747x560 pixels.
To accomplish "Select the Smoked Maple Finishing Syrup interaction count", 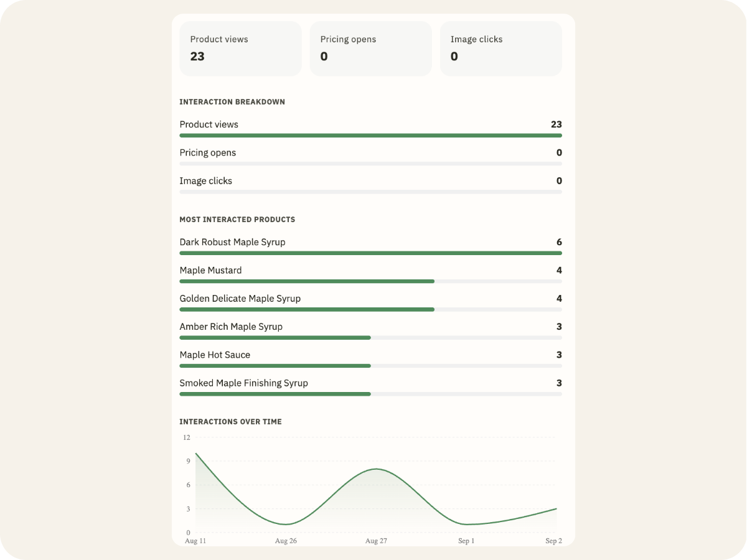I will tap(559, 383).
